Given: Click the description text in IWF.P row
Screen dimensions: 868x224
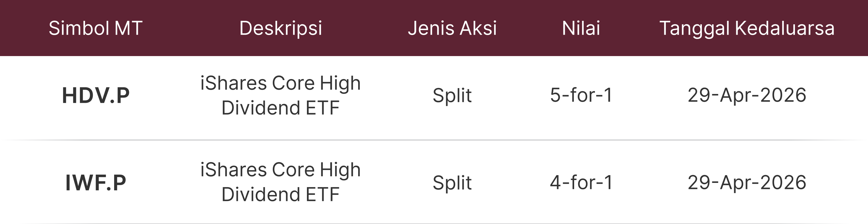Looking at the screenshot, I should click(281, 182).
